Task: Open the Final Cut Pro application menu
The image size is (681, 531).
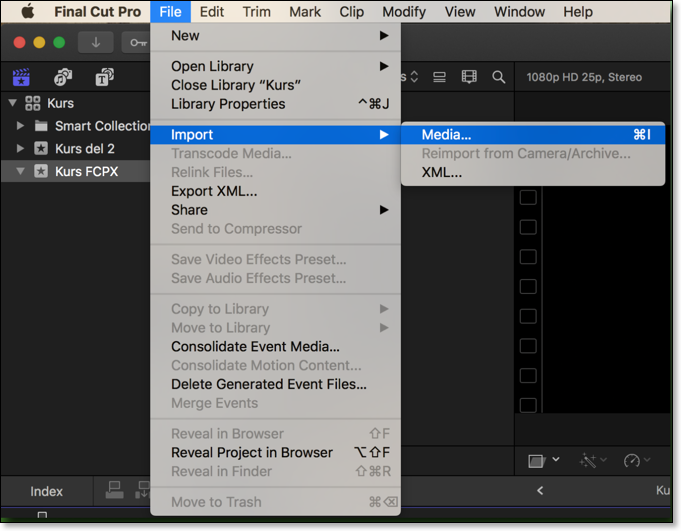Action: coord(97,12)
